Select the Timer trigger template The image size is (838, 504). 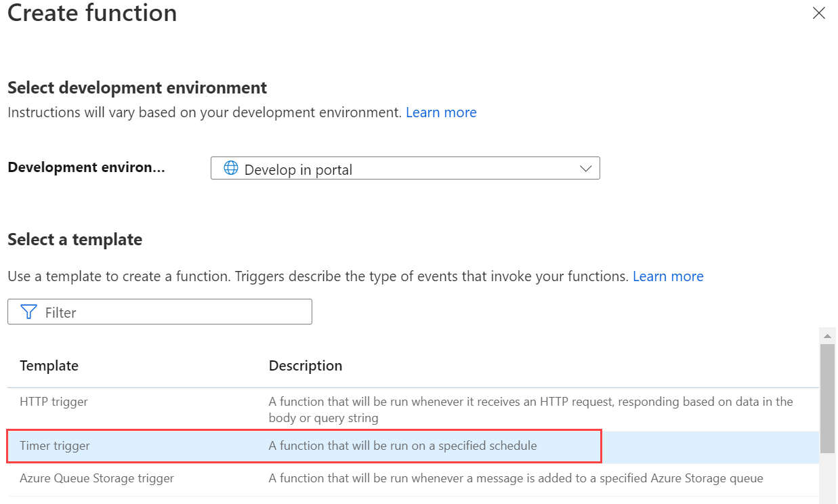pyautogui.click(x=55, y=446)
